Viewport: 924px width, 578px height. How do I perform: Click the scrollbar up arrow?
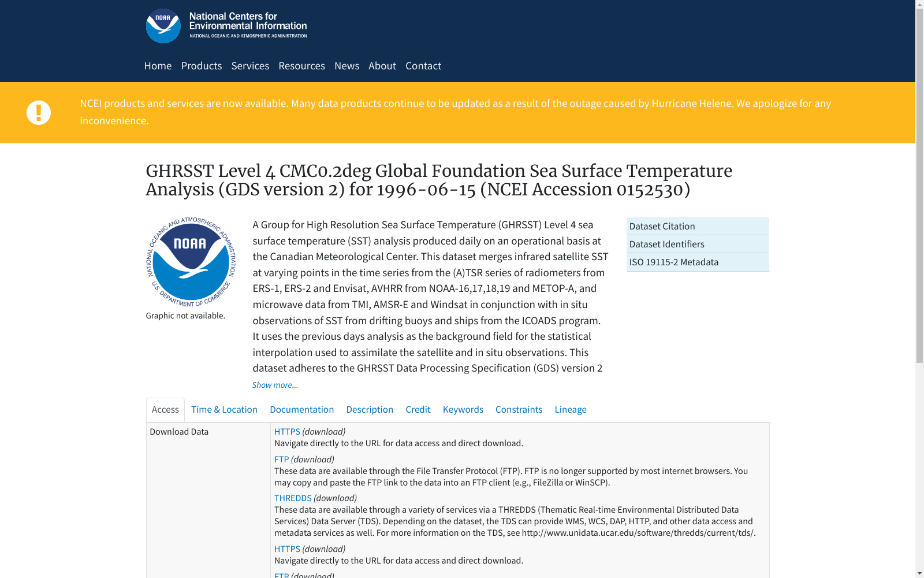(x=919, y=5)
